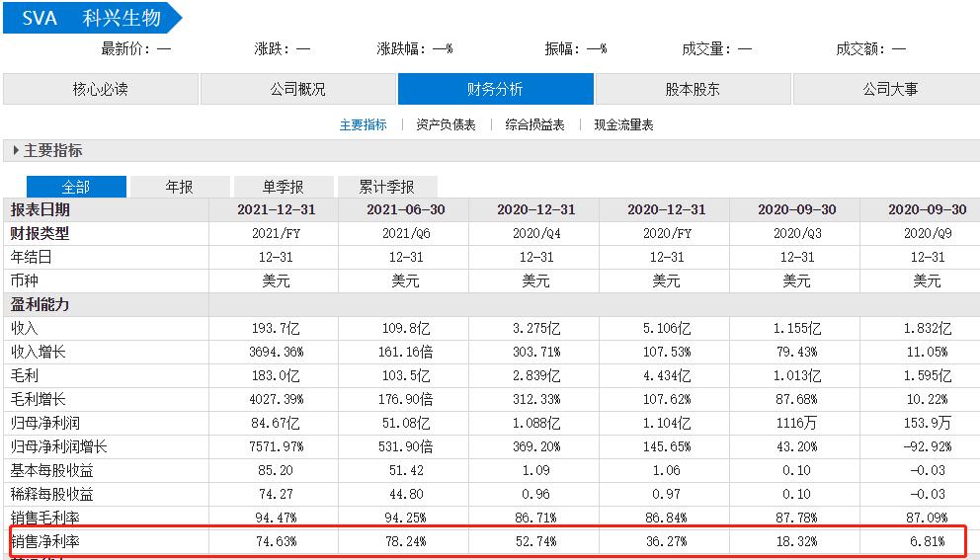Click the 4027.39% gross profit growth value
Screen dimensions: 980x560
[x=277, y=399]
